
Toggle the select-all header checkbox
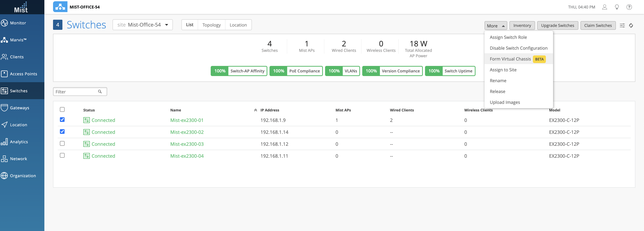pos(62,109)
